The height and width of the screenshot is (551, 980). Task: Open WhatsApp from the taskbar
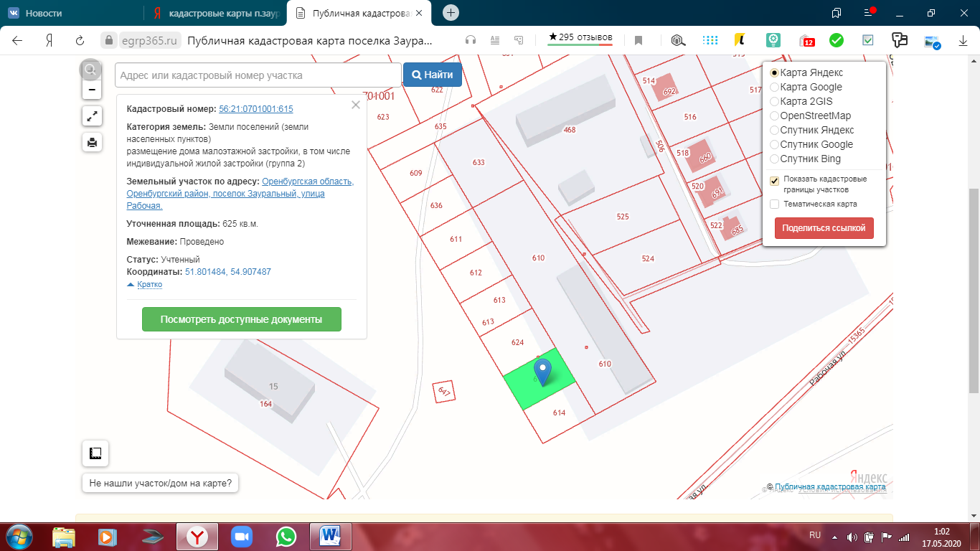[x=286, y=536]
